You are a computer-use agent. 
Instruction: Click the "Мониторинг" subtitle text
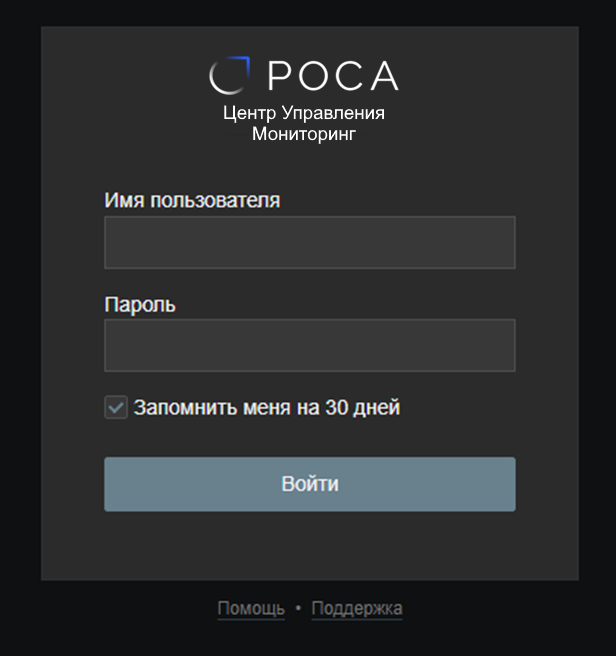[304, 133]
